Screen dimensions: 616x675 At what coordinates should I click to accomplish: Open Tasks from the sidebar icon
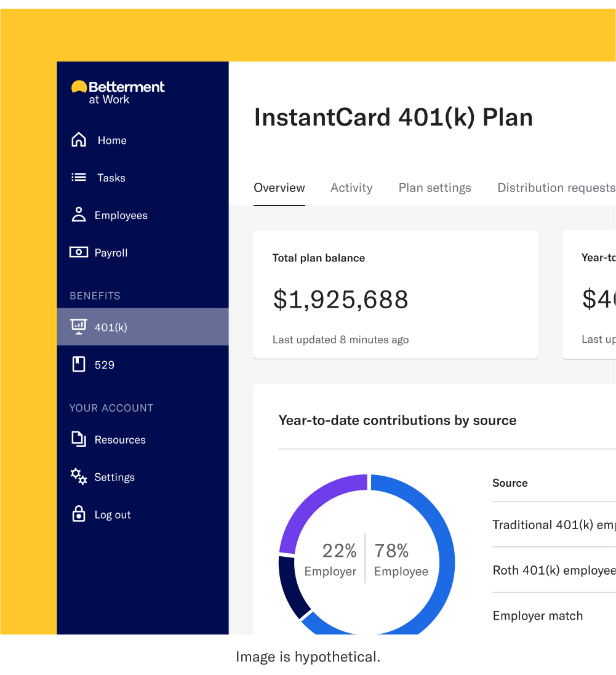pyautogui.click(x=78, y=177)
